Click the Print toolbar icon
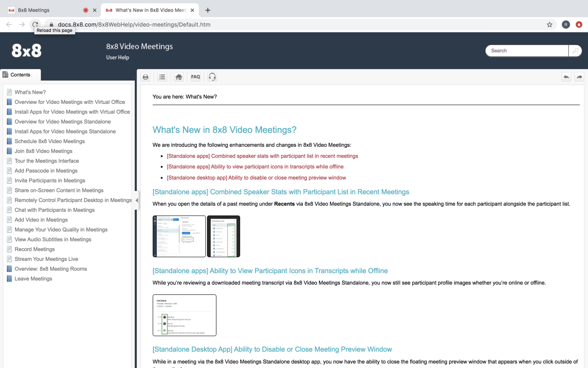 (x=146, y=77)
